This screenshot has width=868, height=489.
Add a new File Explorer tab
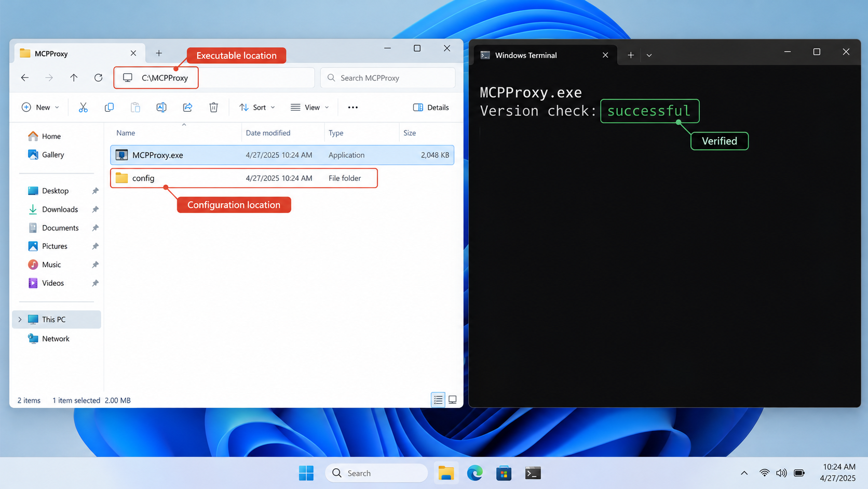click(x=159, y=54)
